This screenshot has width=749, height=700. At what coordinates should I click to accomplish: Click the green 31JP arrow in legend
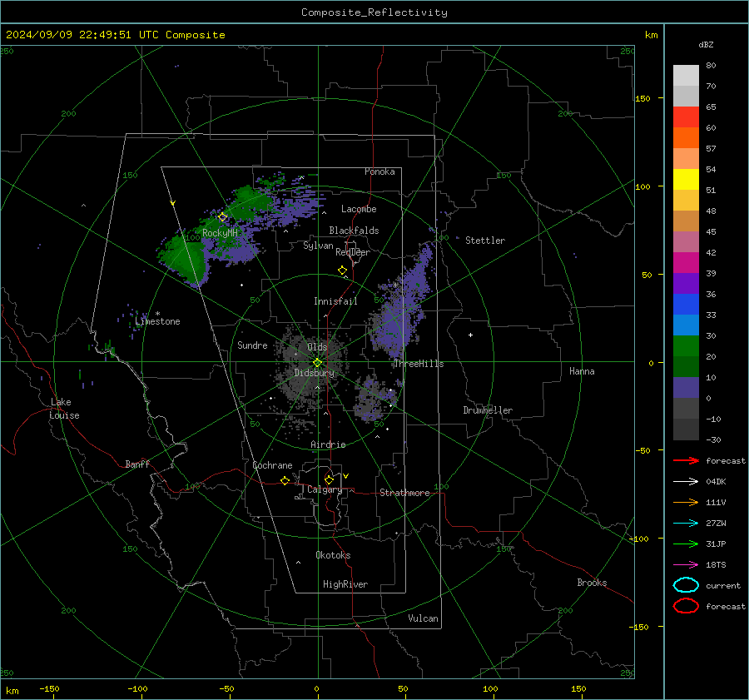click(x=686, y=544)
